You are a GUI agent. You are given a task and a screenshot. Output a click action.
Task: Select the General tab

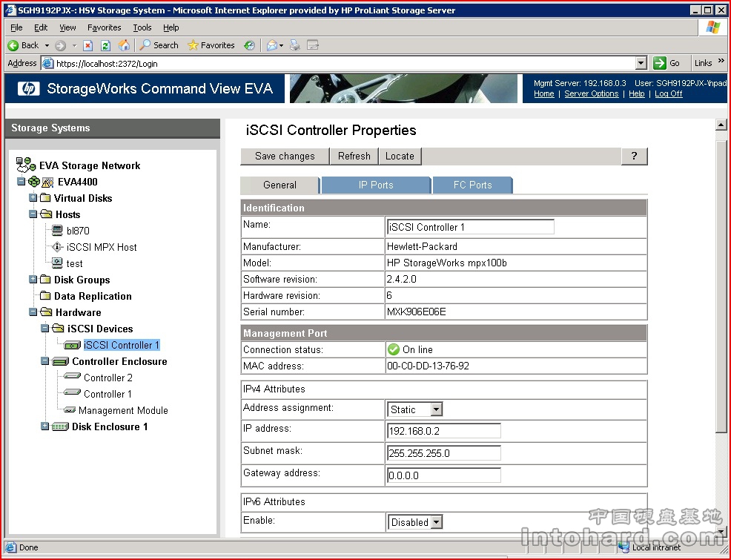coord(279,185)
